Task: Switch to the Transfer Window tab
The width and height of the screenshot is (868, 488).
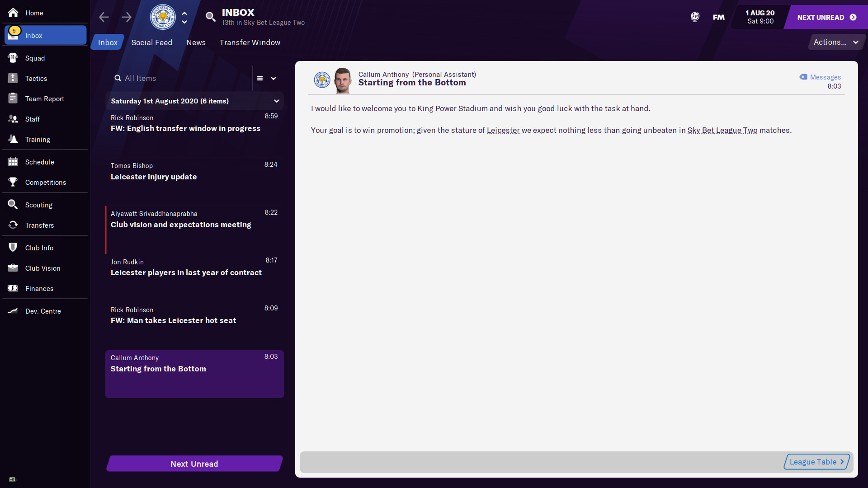Action: [x=250, y=42]
